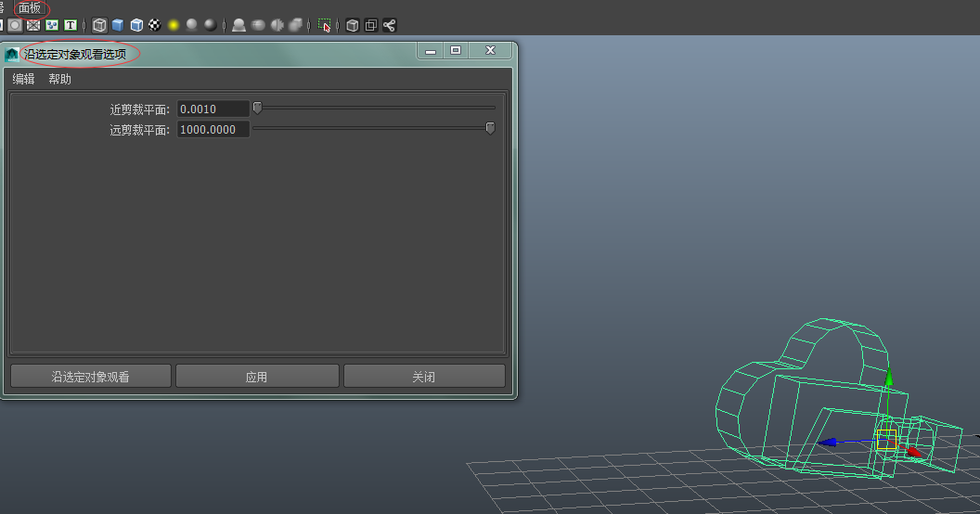Click the yellow center manipulator square

[886, 440]
